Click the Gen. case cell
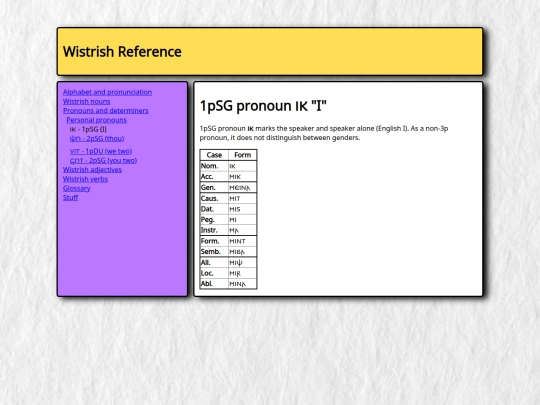Screen dimensions: 540x405 (x=214, y=188)
